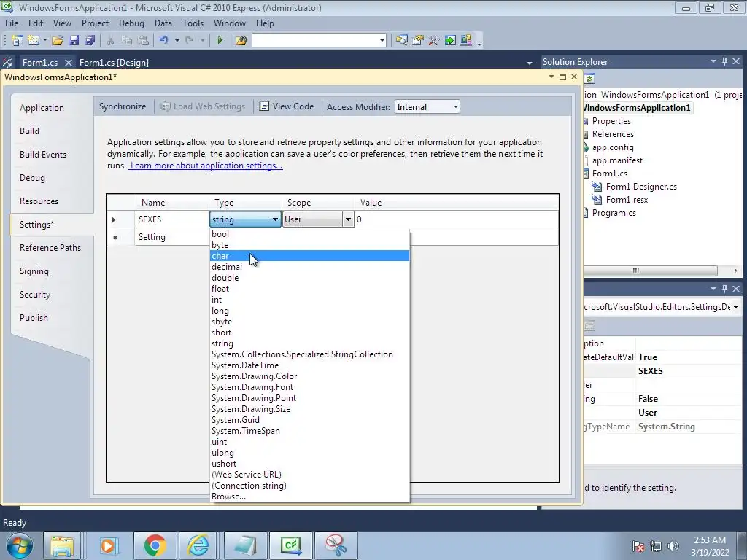Image resolution: width=747 pixels, height=560 pixels.
Task: Open the Undo history dropdown arrow
Action: tap(177, 41)
